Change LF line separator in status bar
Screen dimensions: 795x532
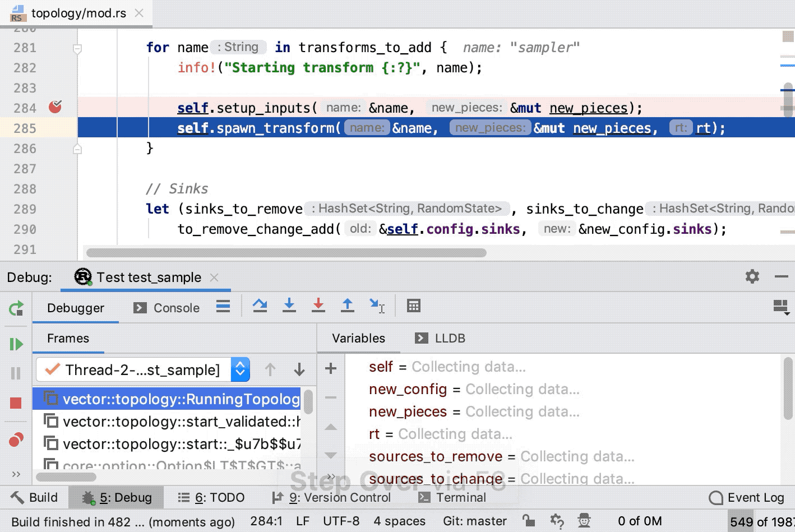click(303, 521)
